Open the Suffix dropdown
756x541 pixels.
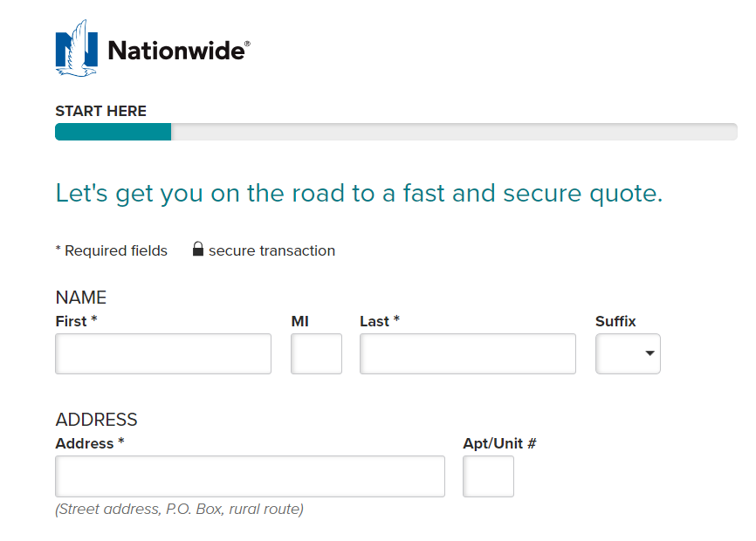tap(628, 353)
